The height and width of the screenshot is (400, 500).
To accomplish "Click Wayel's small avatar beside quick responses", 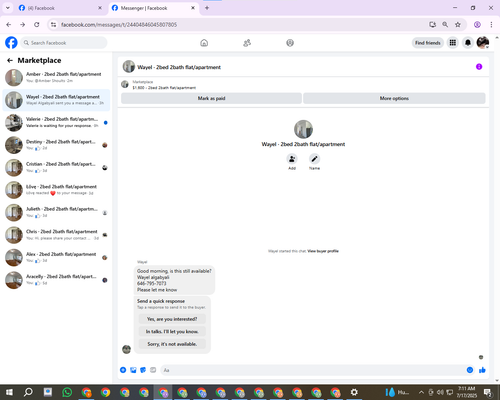I will [126, 349].
